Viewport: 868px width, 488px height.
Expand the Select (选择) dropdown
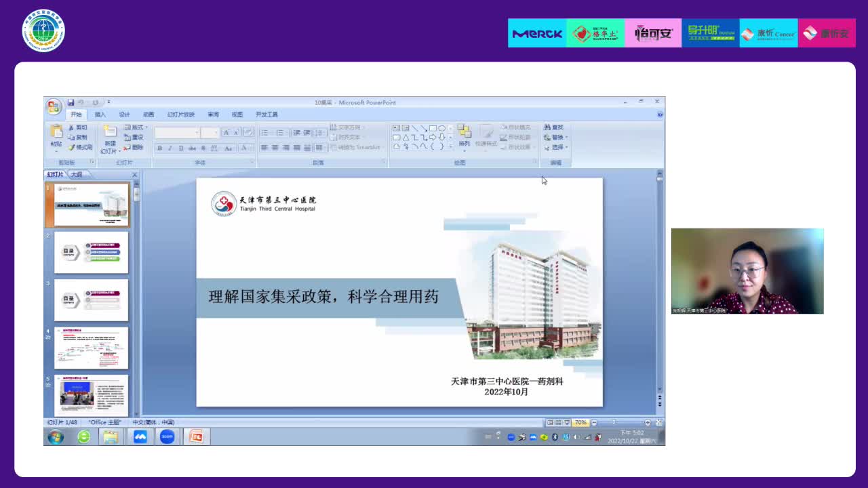coord(557,147)
